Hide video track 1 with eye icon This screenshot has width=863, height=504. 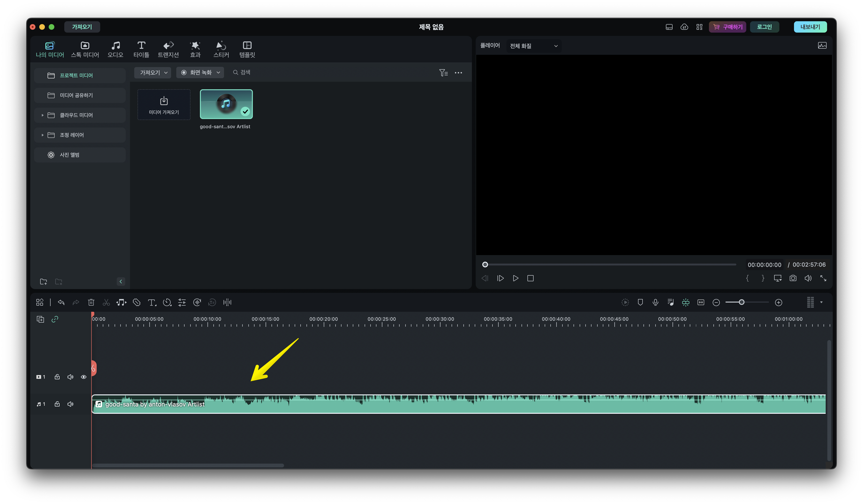click(x=84, y=377)
